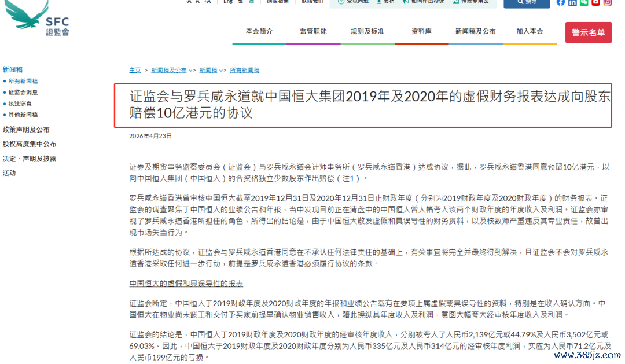
Task: Click the 网站指南 top link
Action: click(x=277, y=2)
